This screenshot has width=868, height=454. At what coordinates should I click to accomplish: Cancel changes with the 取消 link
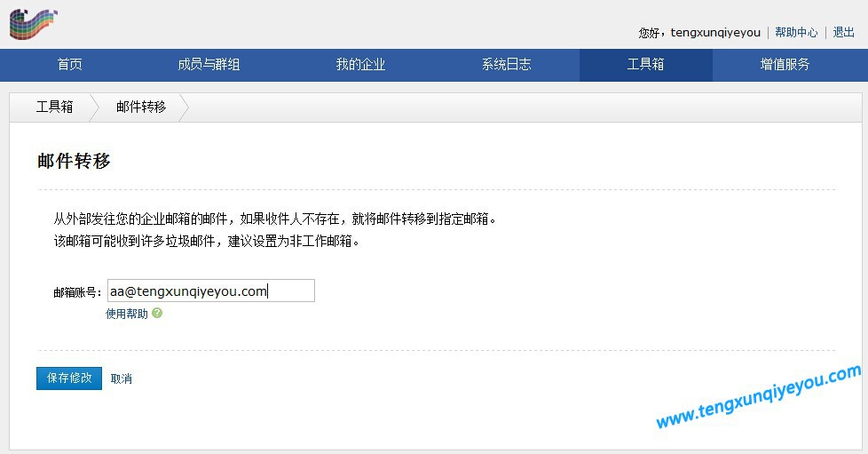[x=122, y=378]
